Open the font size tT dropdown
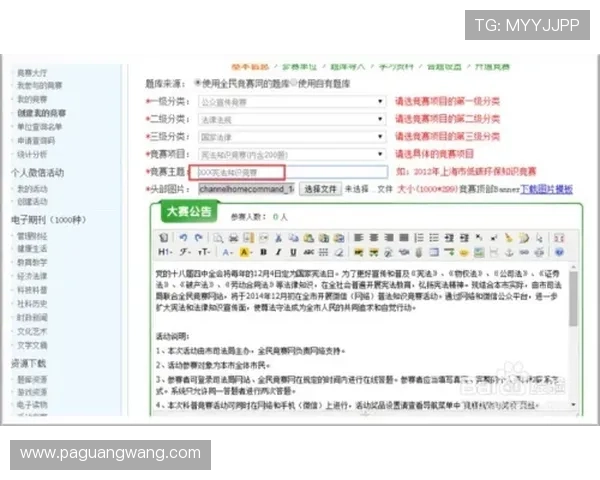Screen dimensions: 600x480 click(x=204, y=252)
